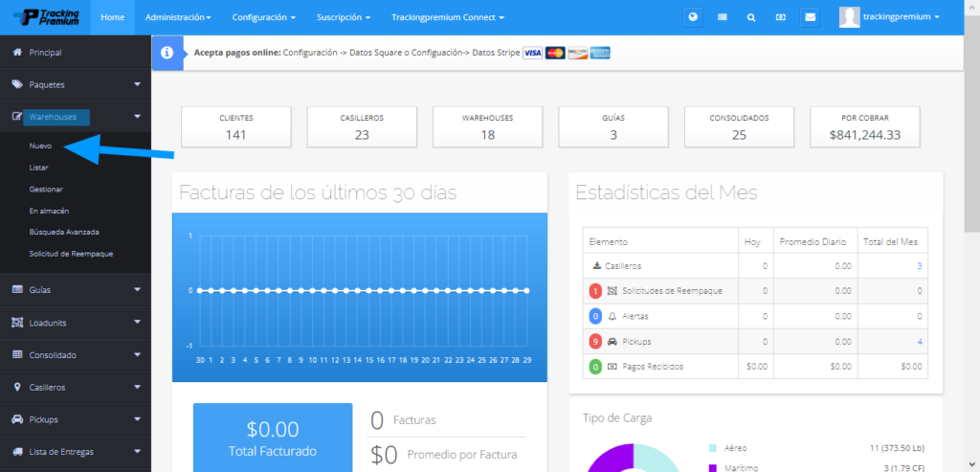Click the money payment icon in top bar
The image size is (980, 472).
(x=781, y=17)
